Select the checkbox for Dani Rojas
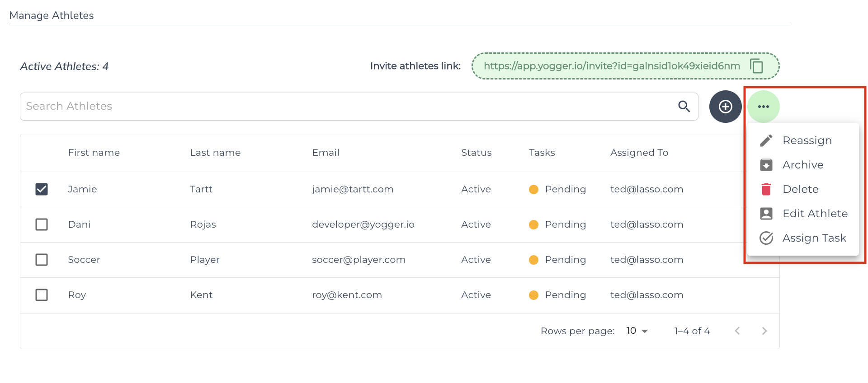Screen dimensions: 868x383 pyautogui.click(x=42, y=224)
